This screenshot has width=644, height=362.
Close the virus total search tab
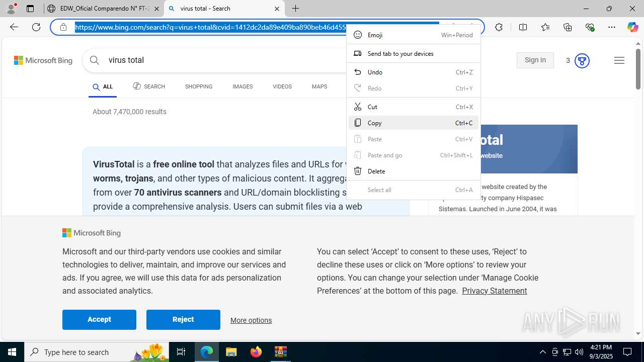277,9
